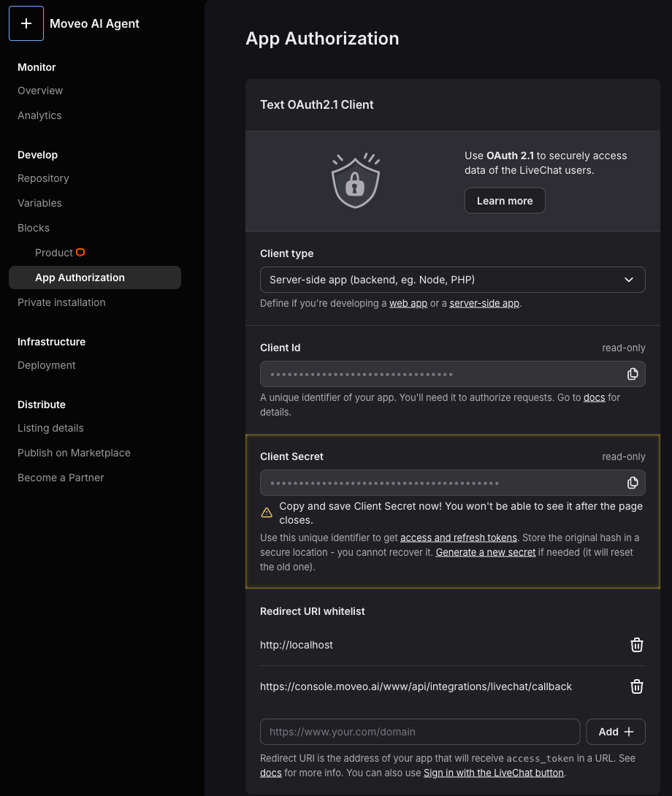Click the Text OAuth2.1 Client heading
Screen dimensions: 672x796
tap(317, 104)
